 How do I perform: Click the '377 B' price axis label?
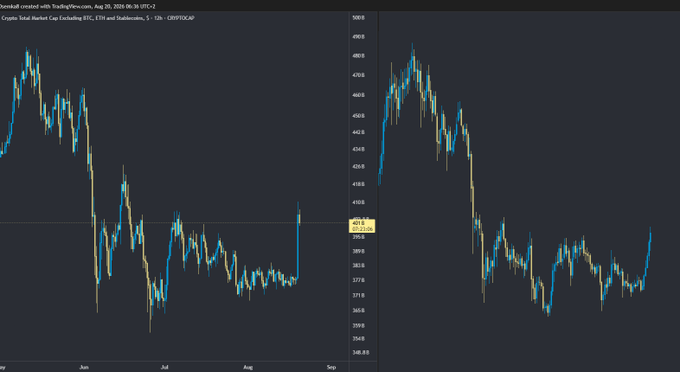[358, 281]
